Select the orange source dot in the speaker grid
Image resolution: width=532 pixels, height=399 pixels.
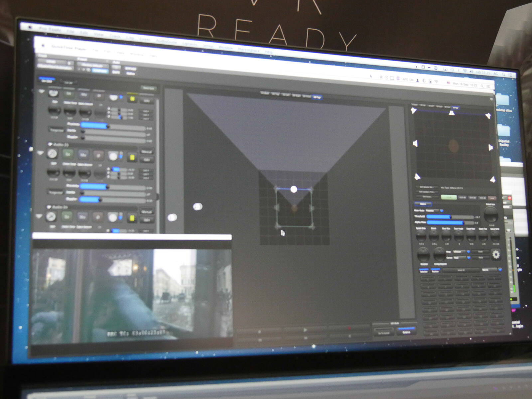pos(453,145)
